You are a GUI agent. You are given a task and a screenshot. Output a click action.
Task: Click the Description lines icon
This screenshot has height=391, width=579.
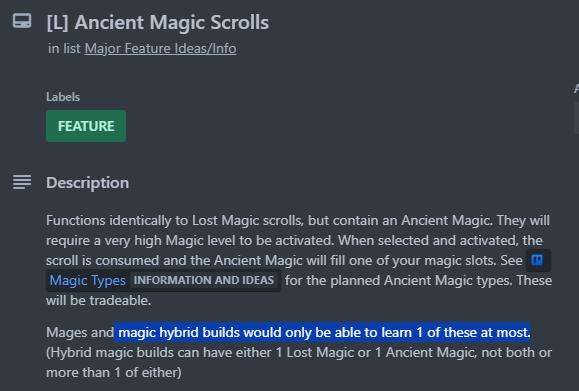pos(22,182)
